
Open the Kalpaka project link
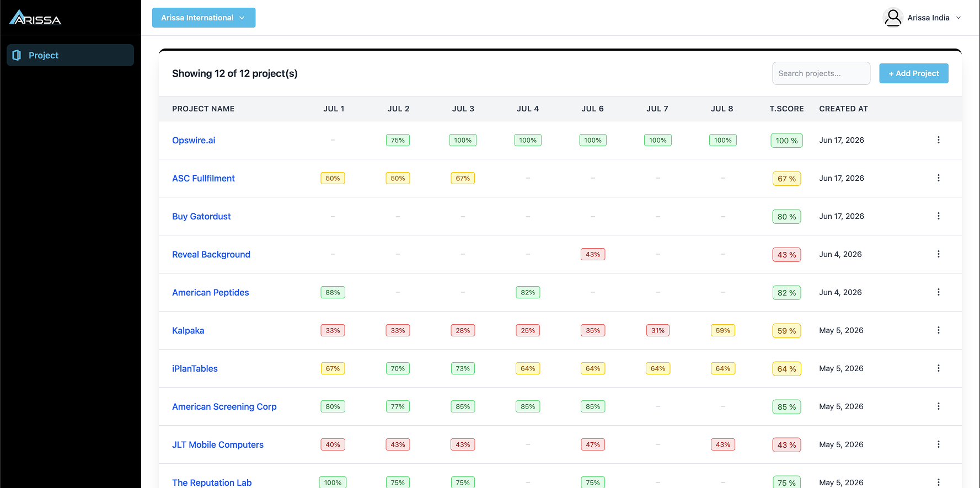tap(188, 330)
